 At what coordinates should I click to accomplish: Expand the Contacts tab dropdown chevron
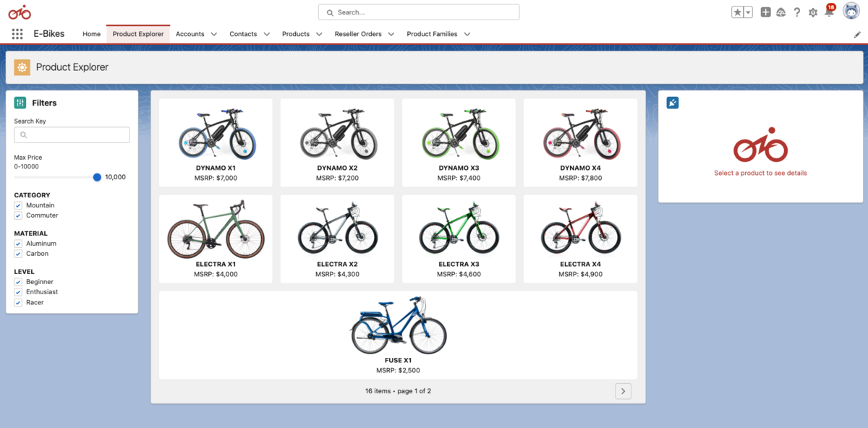point(267,34)
